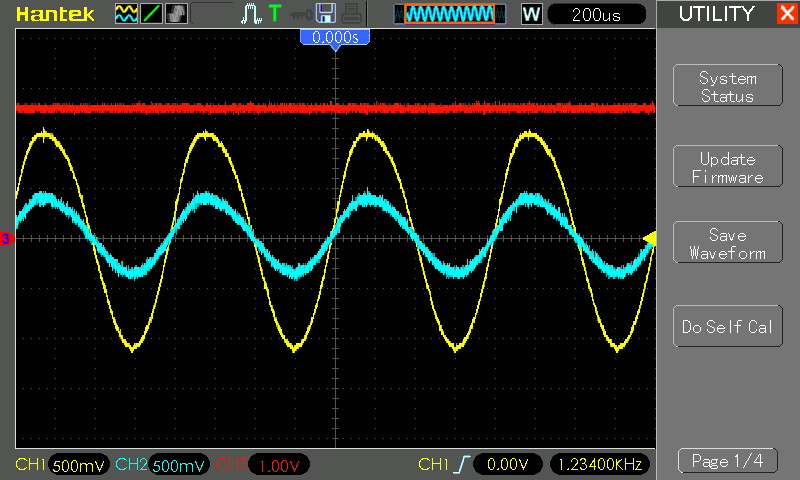This screenshot has height=480, width=800.
Task: Click the 0.00V trigger level readout
Action: (507, 465)
